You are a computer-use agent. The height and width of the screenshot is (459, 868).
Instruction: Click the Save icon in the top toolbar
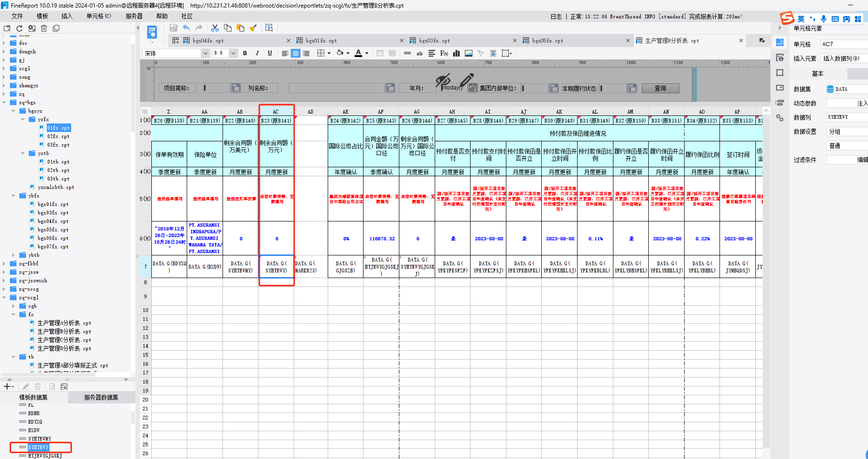click(174, 28)
